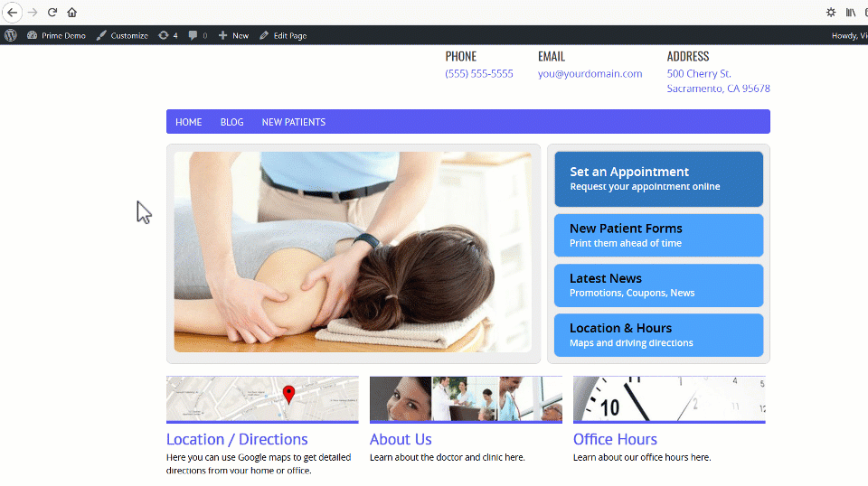Viewport: 868px width, 486px height.
Task: Click the EMAIL heading text
Action: tap(552, 56)
